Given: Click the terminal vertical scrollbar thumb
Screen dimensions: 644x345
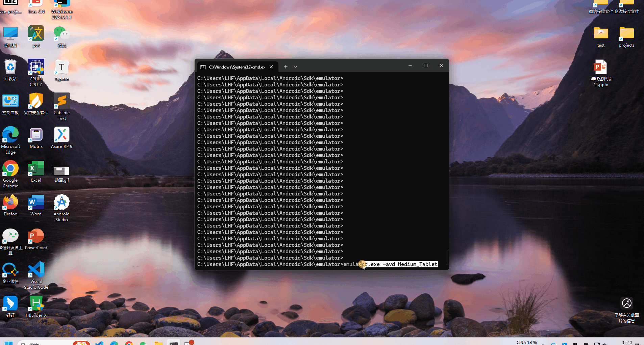Looking at the screenshot, I should (447, 257).
